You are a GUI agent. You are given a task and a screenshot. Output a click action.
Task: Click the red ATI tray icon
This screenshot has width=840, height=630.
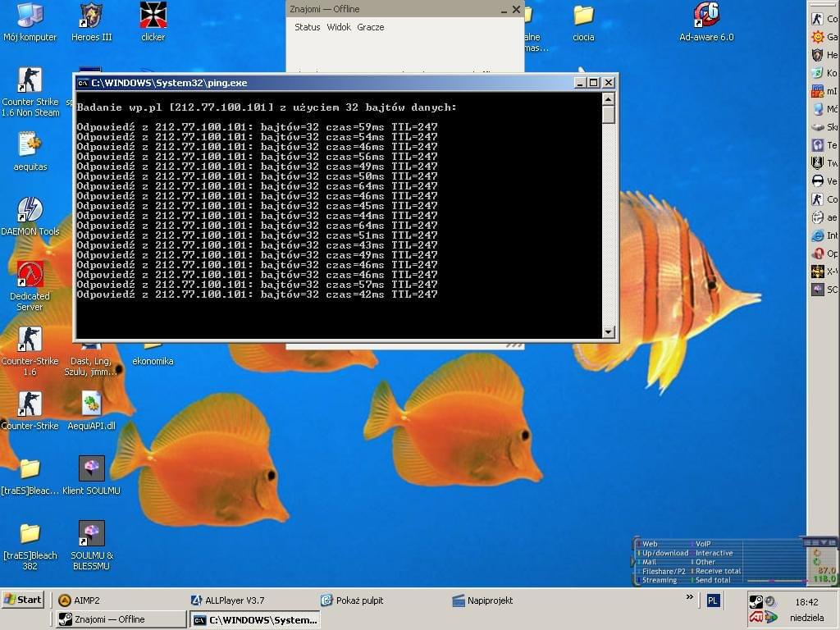coord(756,617)
